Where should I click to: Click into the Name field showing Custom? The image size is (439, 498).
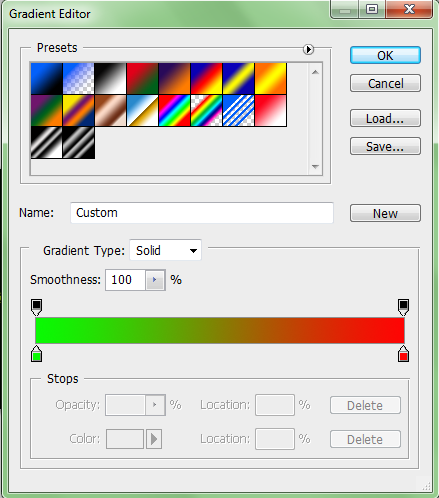click(202, 213)
